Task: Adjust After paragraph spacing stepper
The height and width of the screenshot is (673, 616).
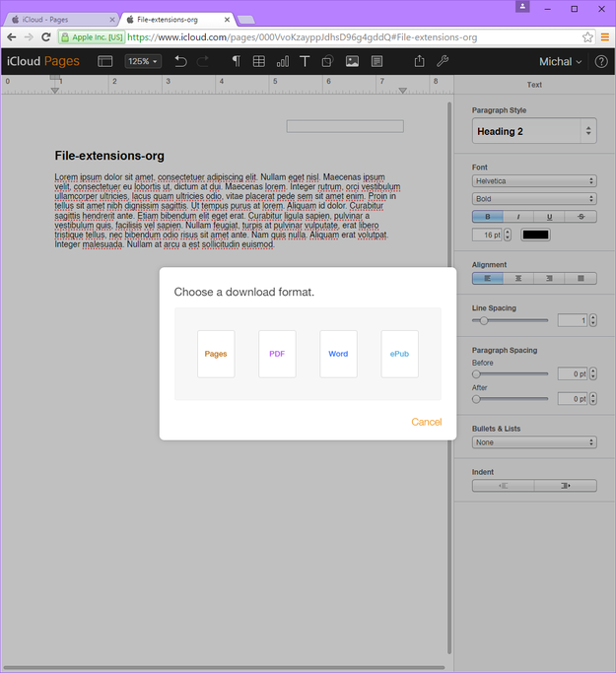Action: coord(592,399)
